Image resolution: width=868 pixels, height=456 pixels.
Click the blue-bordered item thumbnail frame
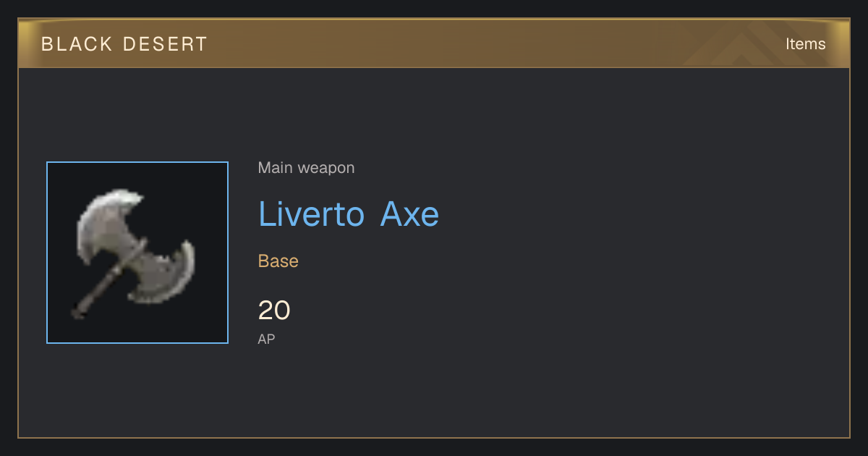click(137, 253)
